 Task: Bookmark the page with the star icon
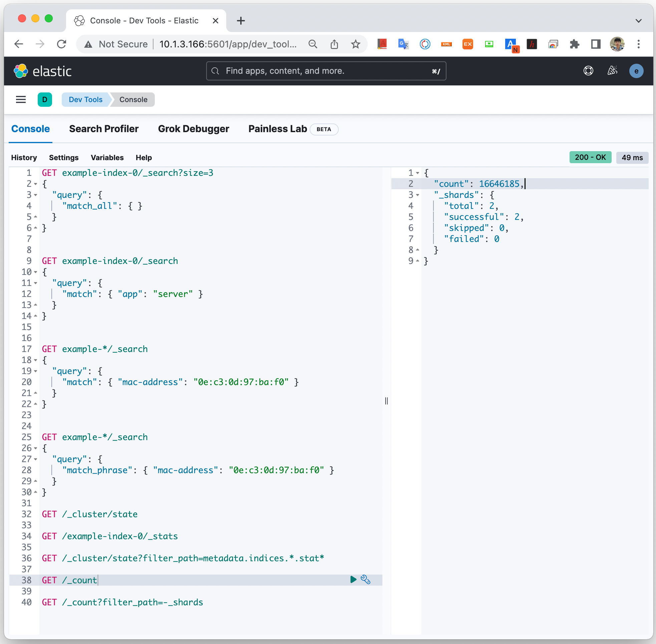[x=355, y=44]
